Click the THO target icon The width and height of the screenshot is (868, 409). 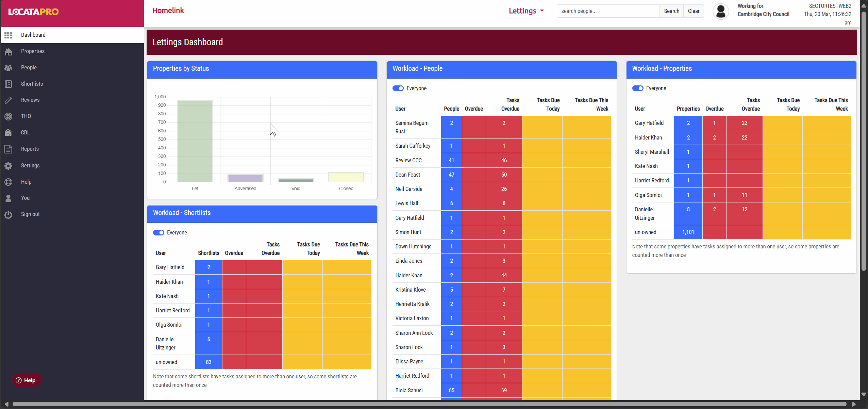9,116
